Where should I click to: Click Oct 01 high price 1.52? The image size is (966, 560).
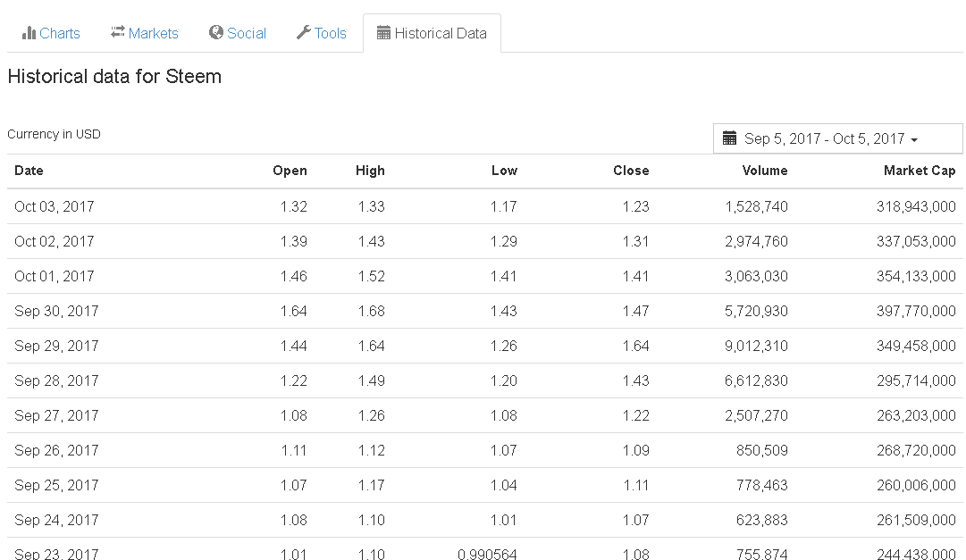point(372,276)
